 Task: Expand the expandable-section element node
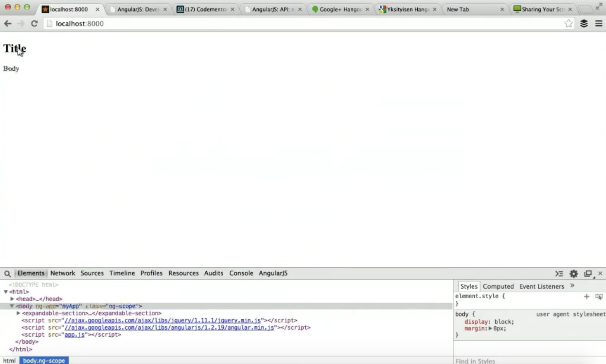pos(18,313)
